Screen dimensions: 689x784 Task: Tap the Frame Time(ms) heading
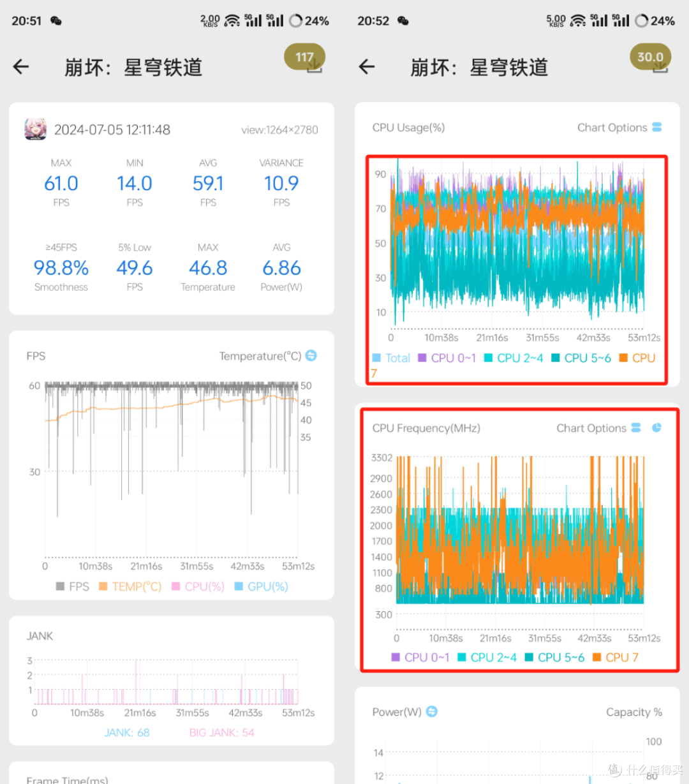pos(67,780)
